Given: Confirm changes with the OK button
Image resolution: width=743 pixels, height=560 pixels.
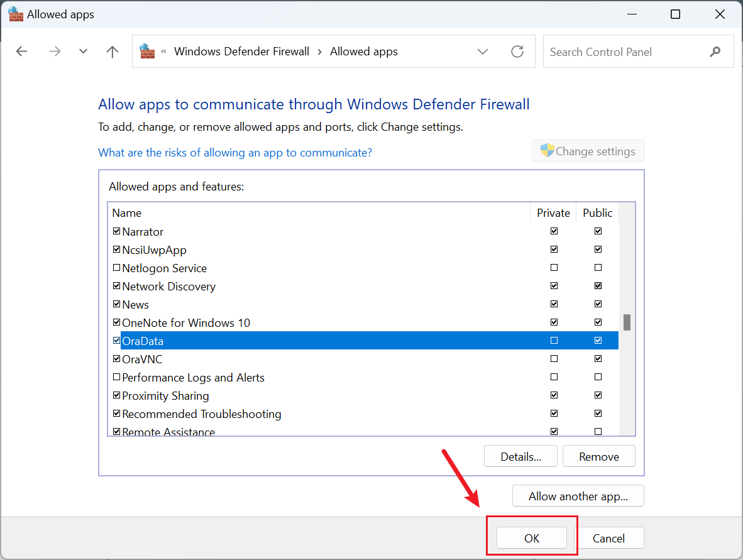Looking at the screenshot, I should [x=532, y=538].
